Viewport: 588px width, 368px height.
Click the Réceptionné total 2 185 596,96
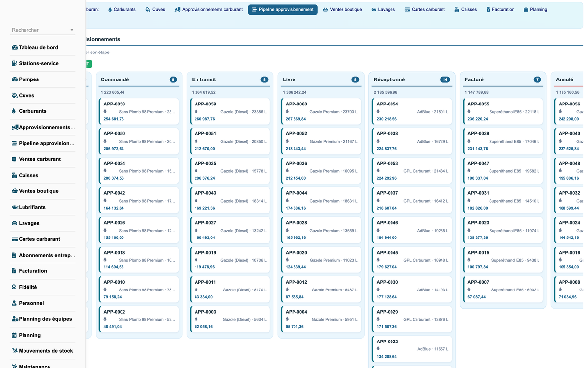point(386,92)
